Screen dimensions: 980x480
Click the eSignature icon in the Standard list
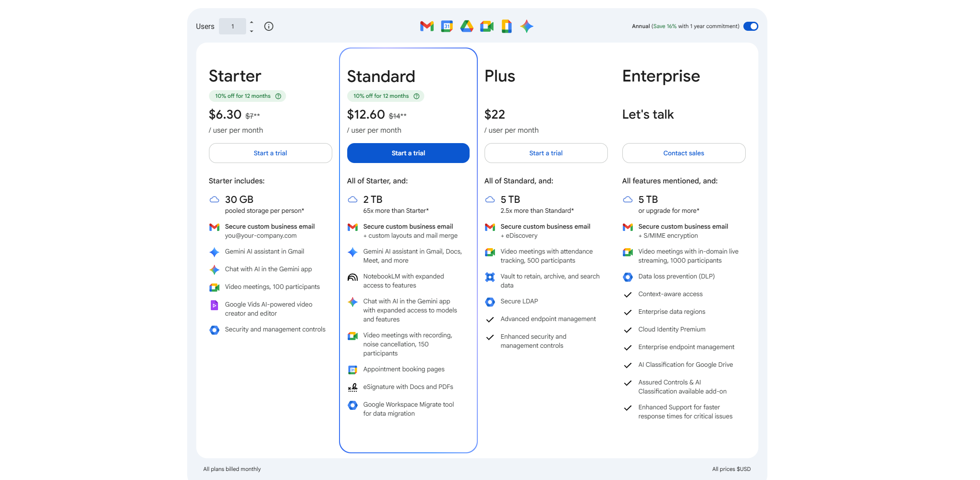point(353,387)
